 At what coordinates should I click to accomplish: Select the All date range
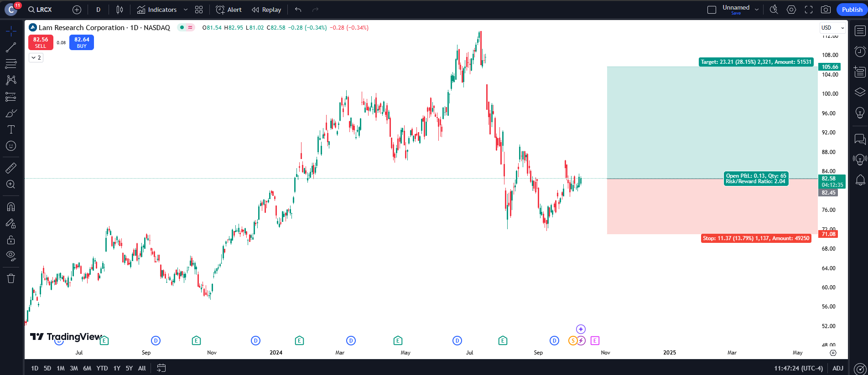pos(142,368)
